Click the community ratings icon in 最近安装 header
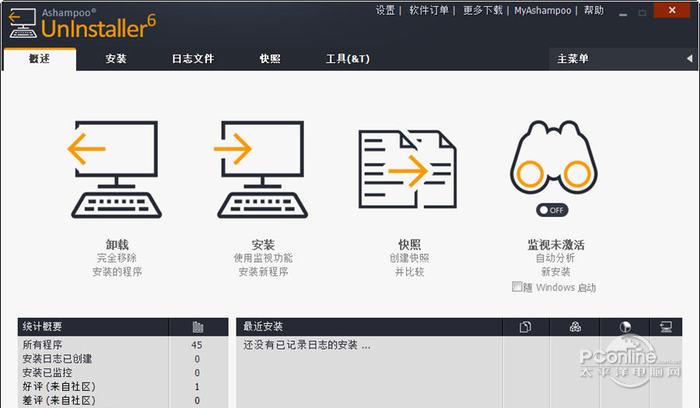The height and width of the screenshot is (408, 700). [x=575, y=327]
